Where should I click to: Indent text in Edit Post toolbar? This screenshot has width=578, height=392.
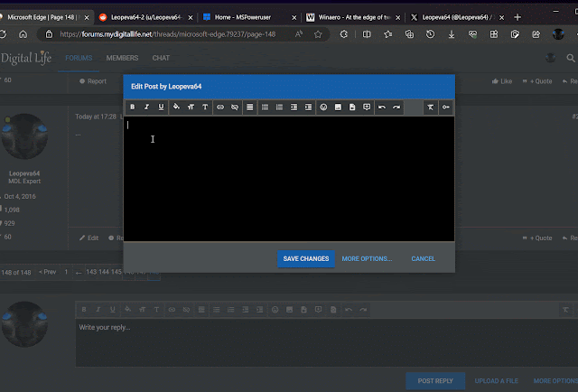pyautogui.click(x=308, y=107)
